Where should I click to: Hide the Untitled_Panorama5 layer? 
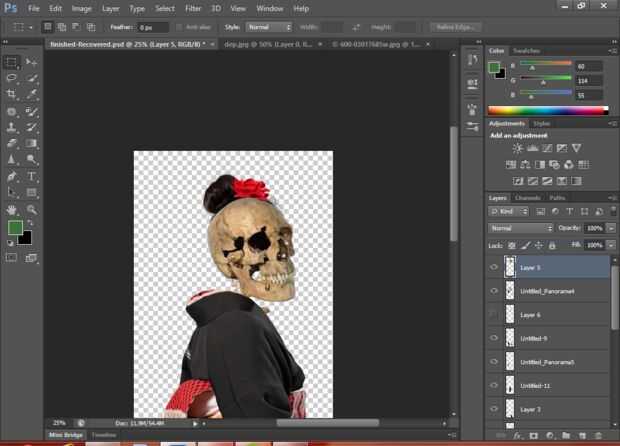click(494, 362)
